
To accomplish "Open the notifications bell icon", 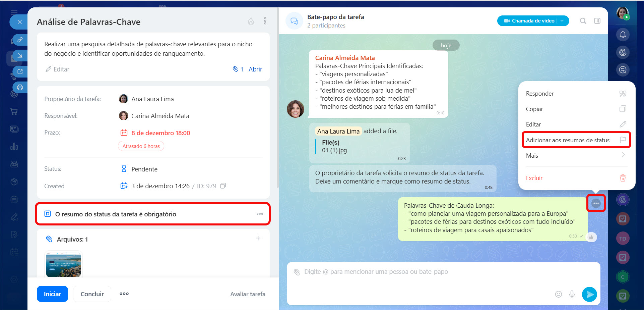I will coord(623,35).
